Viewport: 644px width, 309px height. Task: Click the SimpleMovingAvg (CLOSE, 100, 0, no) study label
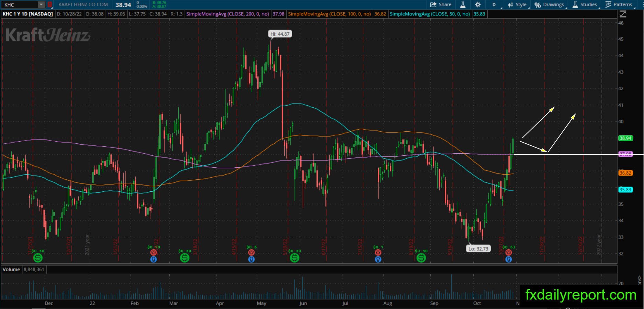click(x=329, y=14)
